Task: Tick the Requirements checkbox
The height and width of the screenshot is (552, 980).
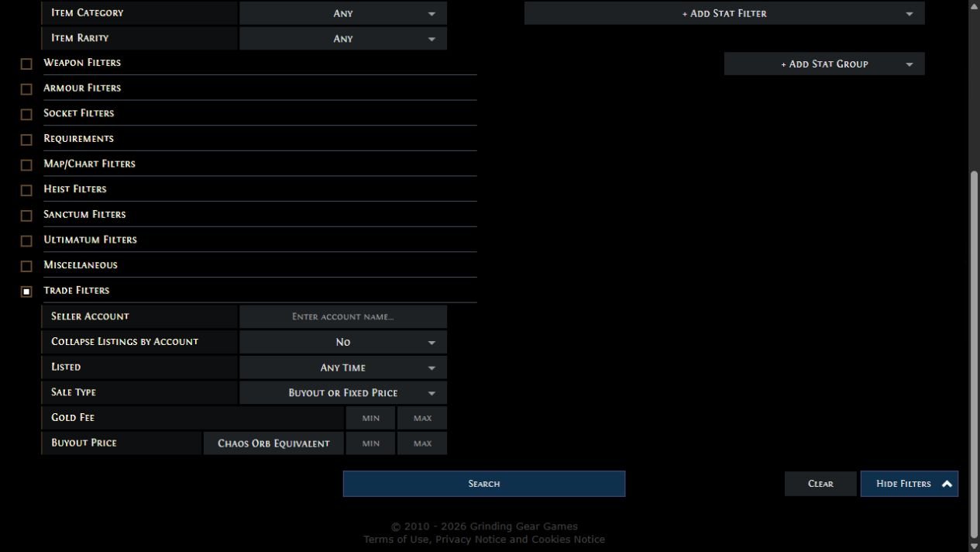Action: [x=26, y=140]
